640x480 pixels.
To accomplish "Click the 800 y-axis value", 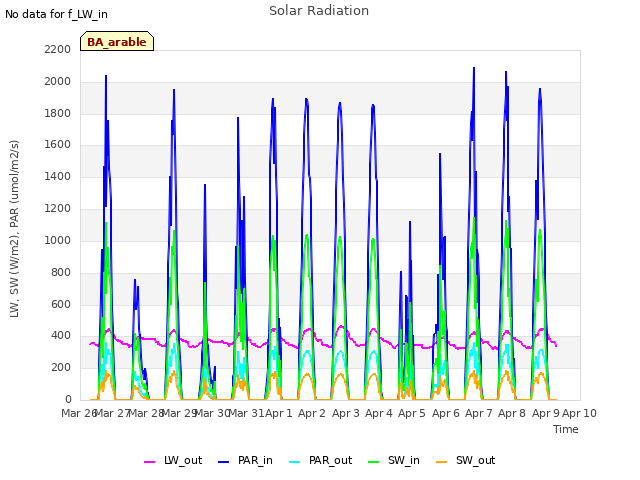I will [x=61, y=272].
